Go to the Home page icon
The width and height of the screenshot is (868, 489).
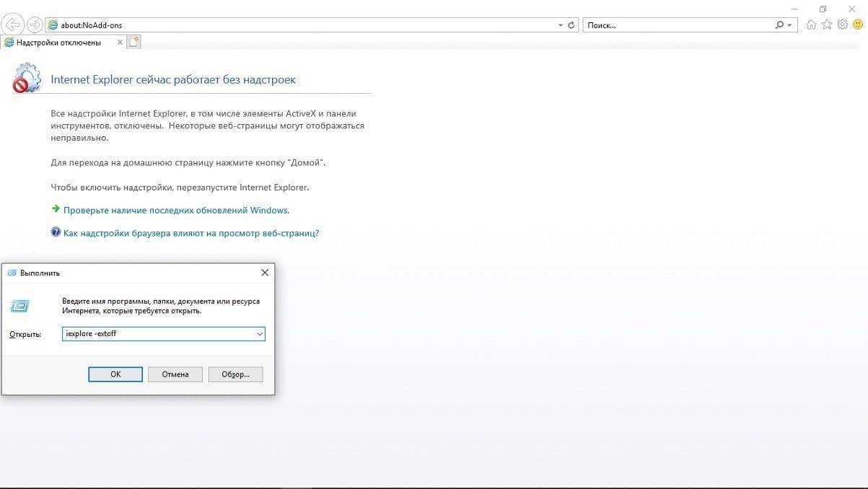coord(811,25)
